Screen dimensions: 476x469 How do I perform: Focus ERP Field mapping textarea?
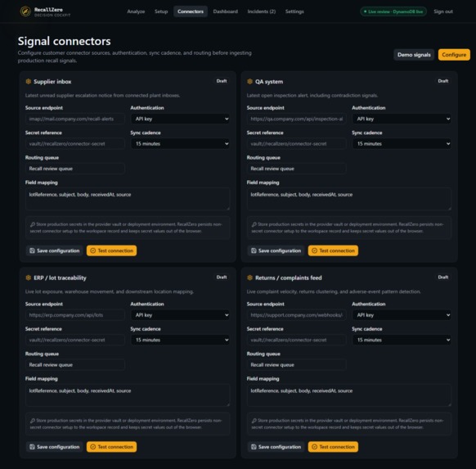point(128,395)
